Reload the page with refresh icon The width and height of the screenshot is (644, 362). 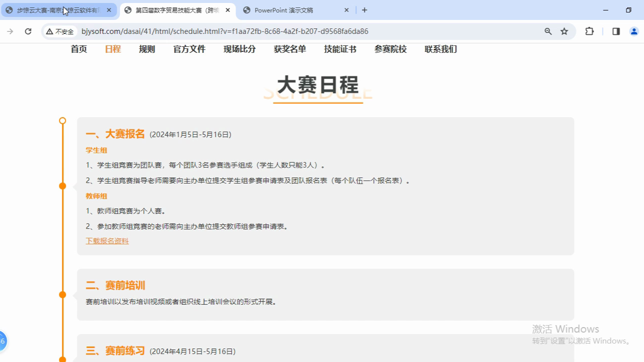click(28, 31)
